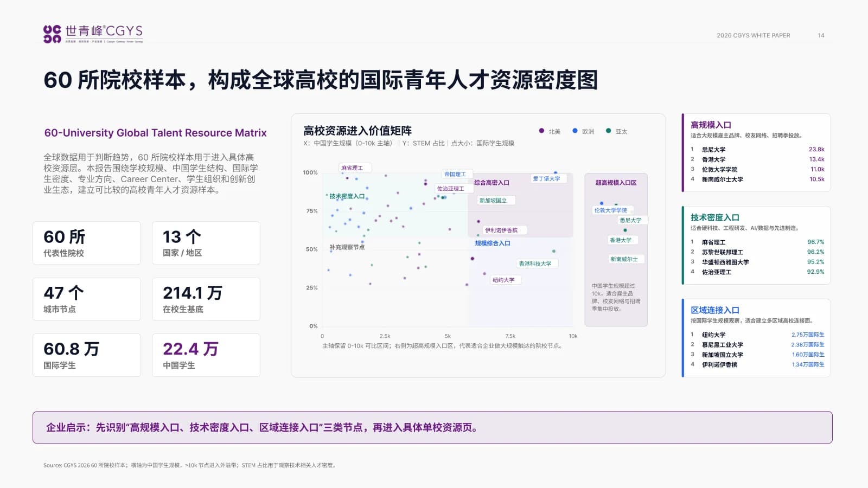The width and height of the screenshot is (868, 488).
Task: Click the blue 欧洲 legend dot
Action: (575, 131)
